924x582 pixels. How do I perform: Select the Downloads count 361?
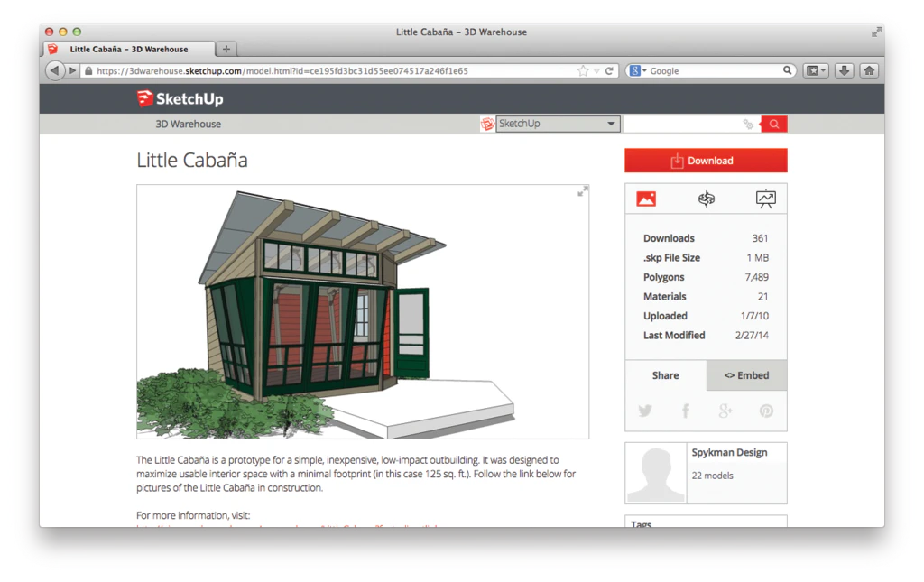760,238
